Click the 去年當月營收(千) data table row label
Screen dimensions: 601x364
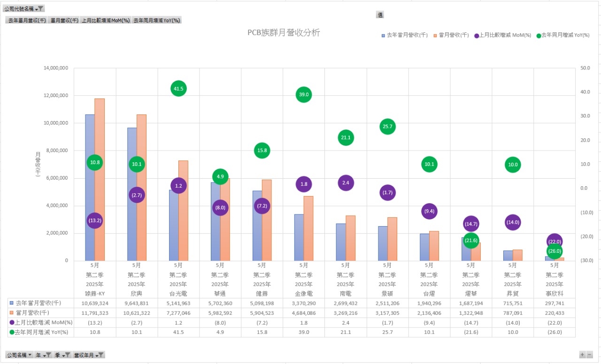point(38,303)
